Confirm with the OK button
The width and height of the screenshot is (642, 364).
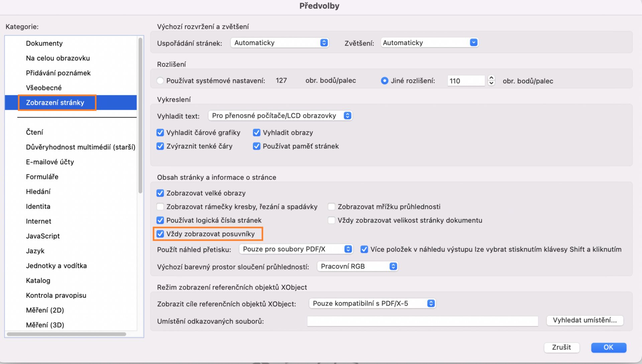pos(608,347)
